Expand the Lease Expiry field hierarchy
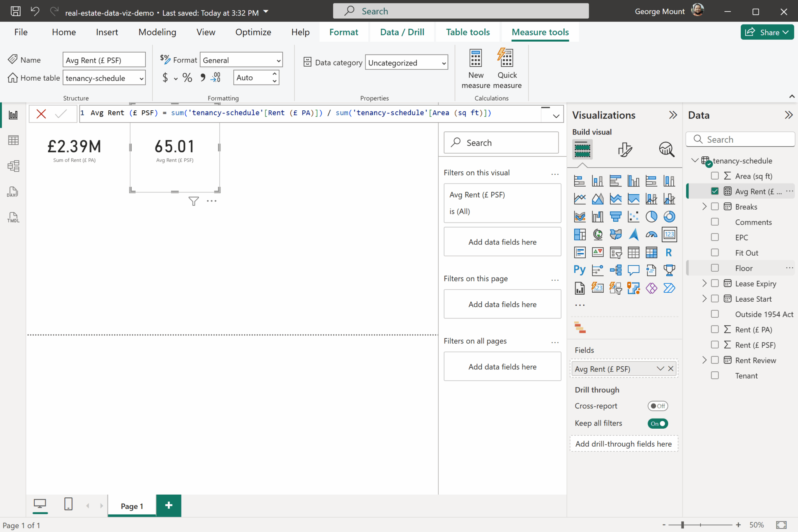The width and height of the screenshot is (798, 532). click(704, 283)
